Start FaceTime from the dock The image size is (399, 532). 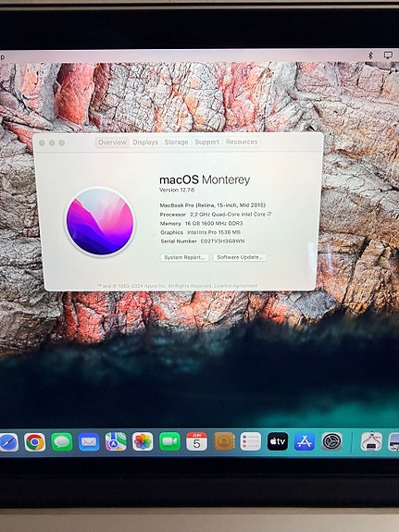(x=169, y=441)
